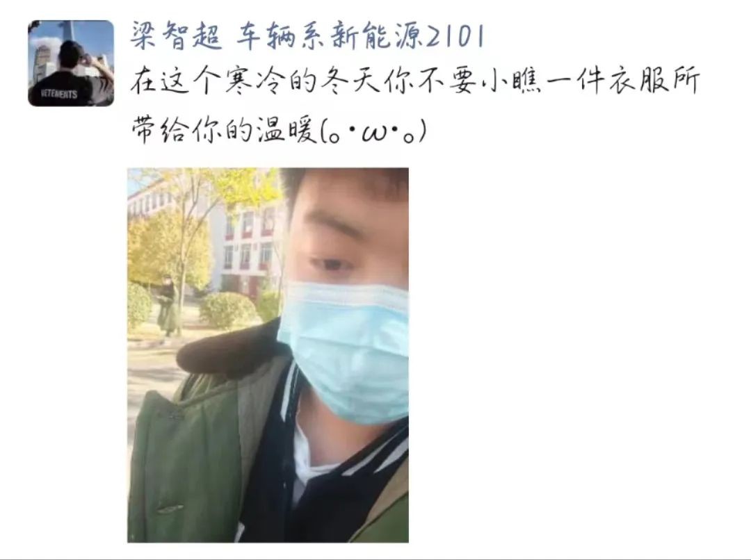Click the sender name 梁智超
The image size is (751, 560).
[x=176, y=36]
